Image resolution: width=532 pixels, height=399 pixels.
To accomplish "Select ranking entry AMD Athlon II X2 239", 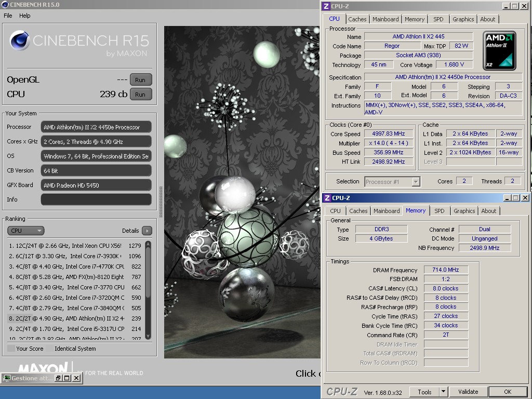I will [x=75, y=318].
